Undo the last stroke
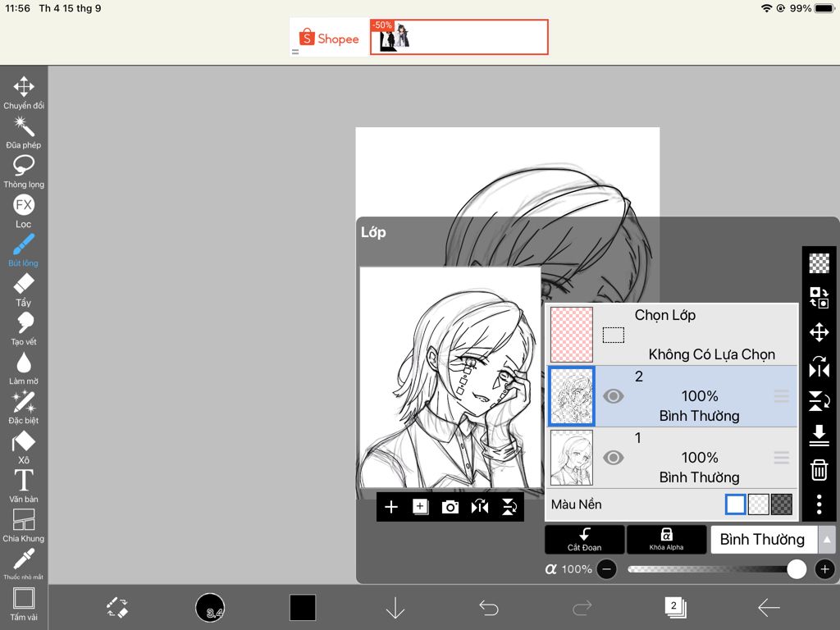 click(489, 608)
